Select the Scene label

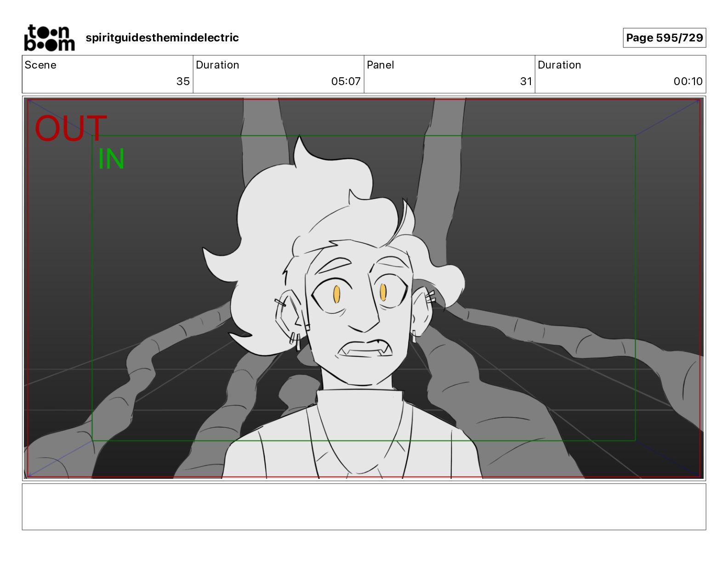click(x=40, y=65)
